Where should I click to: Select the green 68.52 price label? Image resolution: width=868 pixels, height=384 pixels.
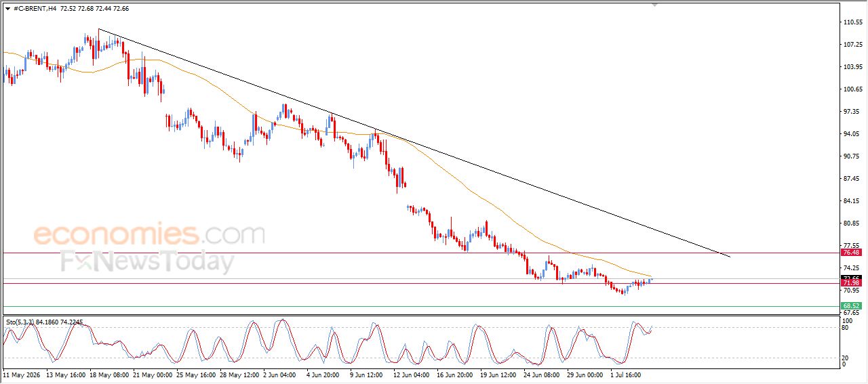coord(850,306)
